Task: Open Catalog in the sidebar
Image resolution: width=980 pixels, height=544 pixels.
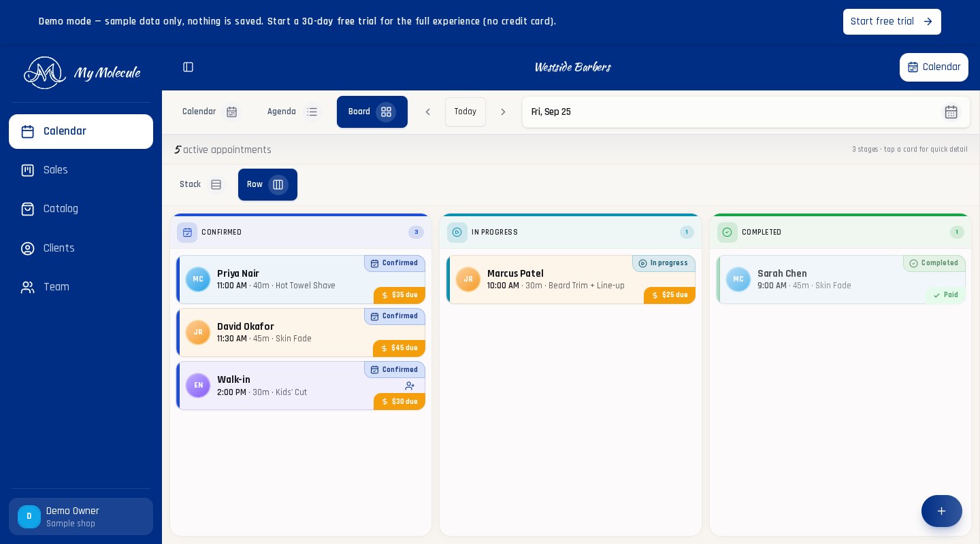Action: pyautogui.click(x=81, y=209)
